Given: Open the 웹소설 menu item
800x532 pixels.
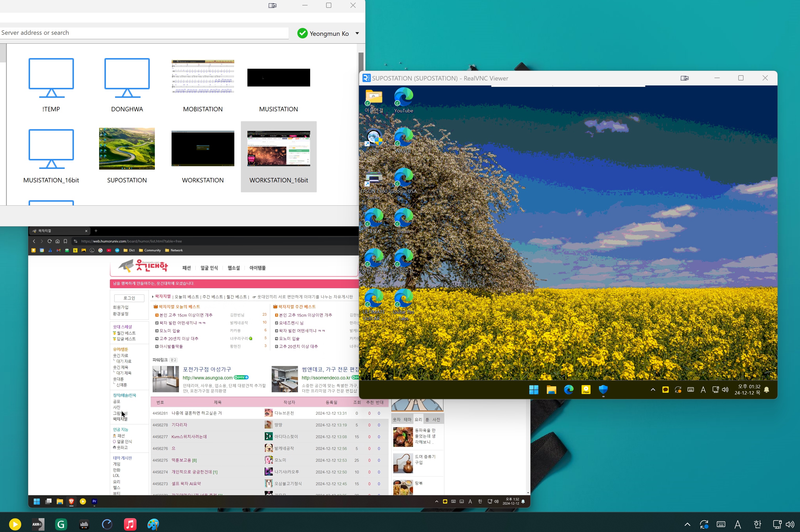Looking at the screenshot, I should 234,268.
